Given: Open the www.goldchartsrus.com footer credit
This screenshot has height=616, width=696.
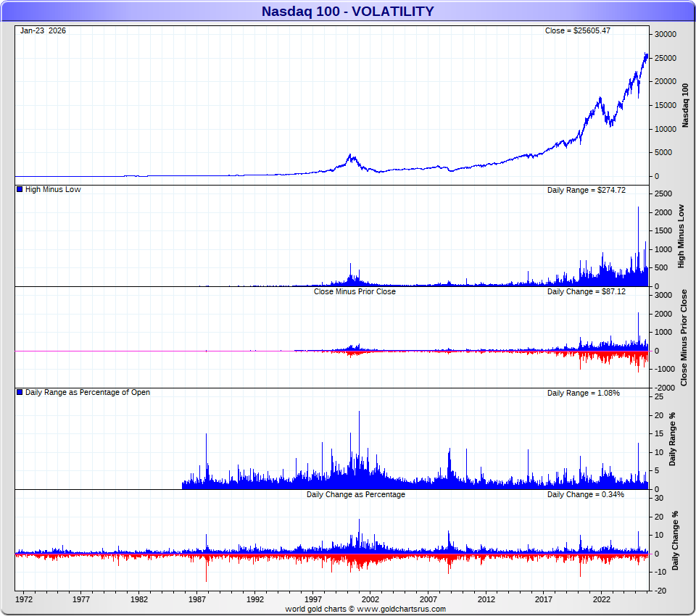Looking at the screenshot, I should [x=401, y=609].
